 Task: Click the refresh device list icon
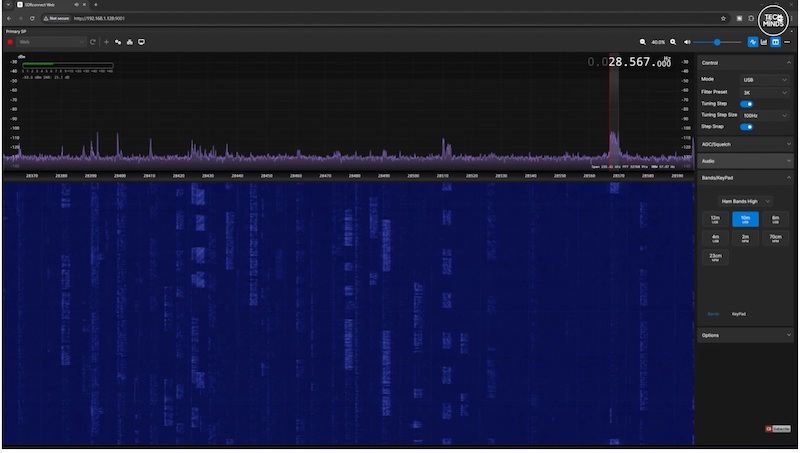[93, 42]
